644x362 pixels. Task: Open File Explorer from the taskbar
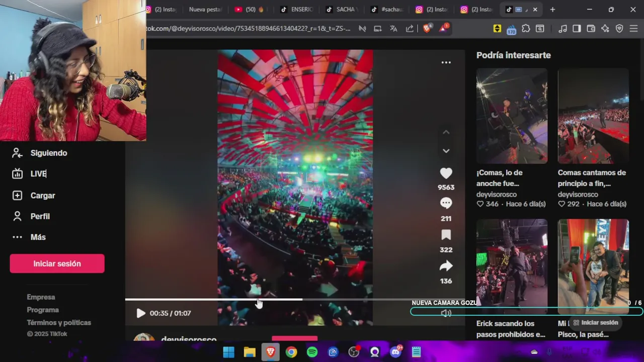(250, 352)
